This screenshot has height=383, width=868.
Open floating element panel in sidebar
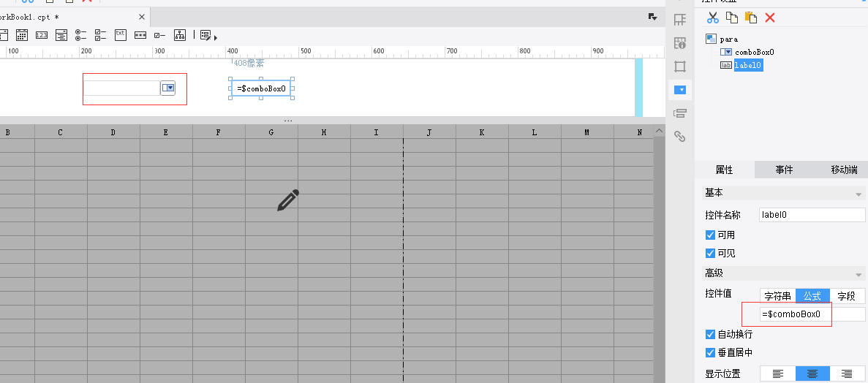[x=680, y=67]
